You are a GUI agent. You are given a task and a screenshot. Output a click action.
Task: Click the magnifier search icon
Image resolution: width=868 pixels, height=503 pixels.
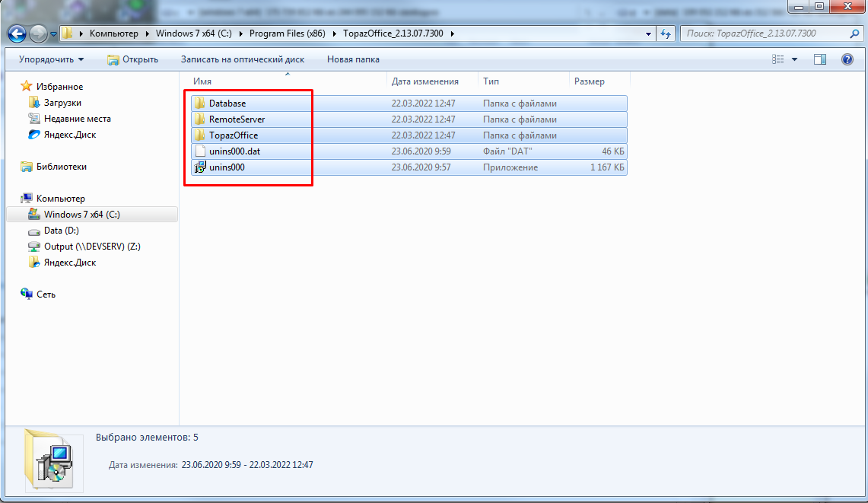(x=855, y=33)
